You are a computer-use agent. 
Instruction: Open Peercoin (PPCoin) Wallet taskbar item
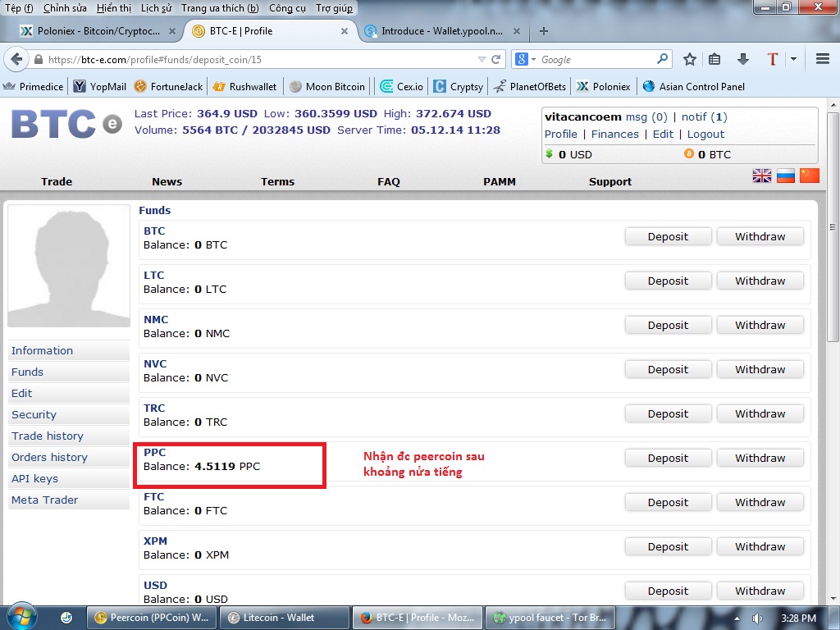[x=152, y=618]
